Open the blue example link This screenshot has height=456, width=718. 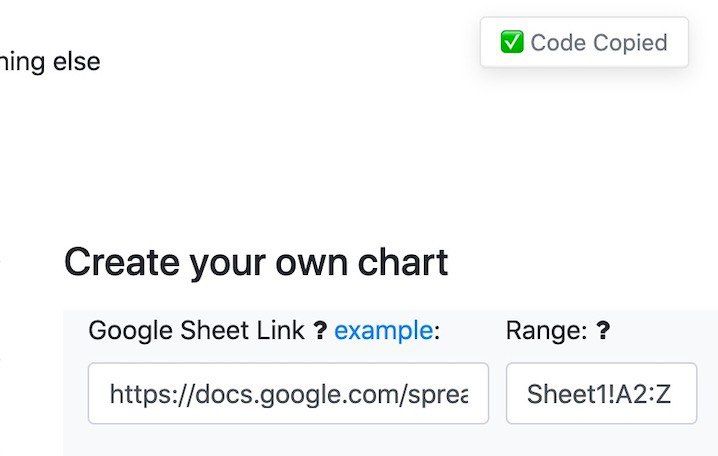click(384, 331)
